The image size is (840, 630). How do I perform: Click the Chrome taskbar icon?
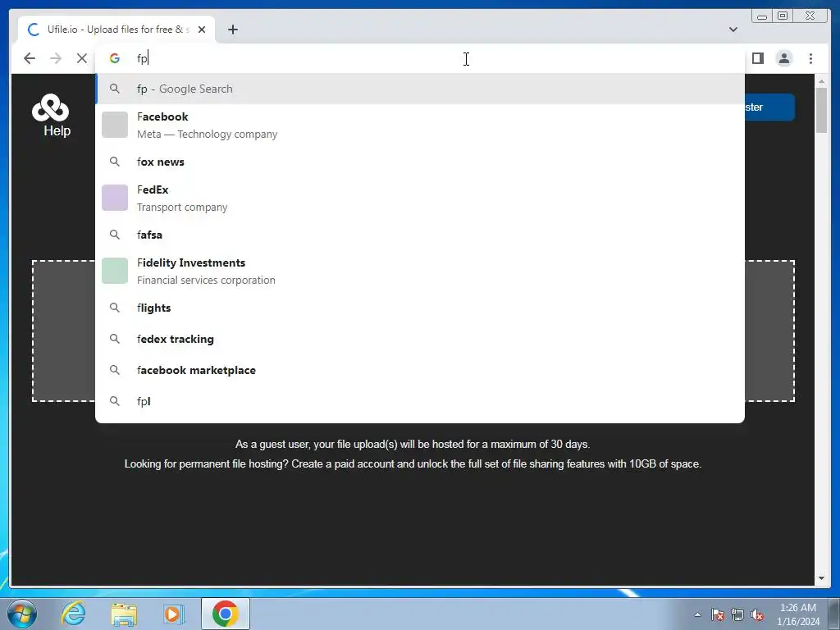tap(225, 614)
